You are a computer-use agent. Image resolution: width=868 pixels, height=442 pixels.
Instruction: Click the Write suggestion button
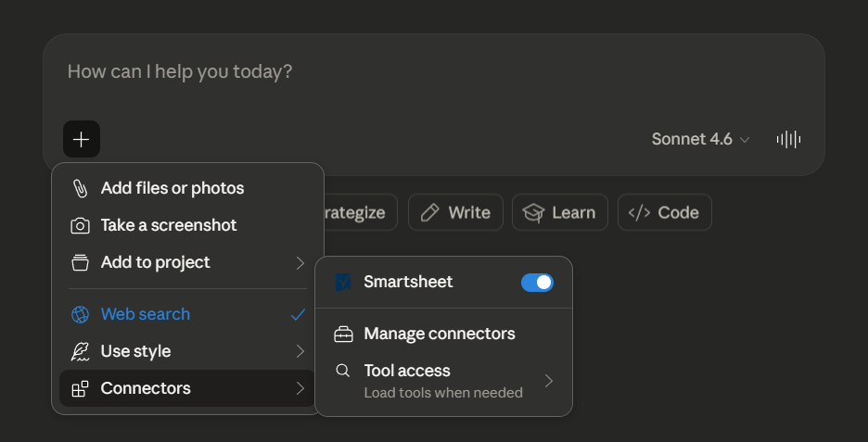(x=455, y=212)
